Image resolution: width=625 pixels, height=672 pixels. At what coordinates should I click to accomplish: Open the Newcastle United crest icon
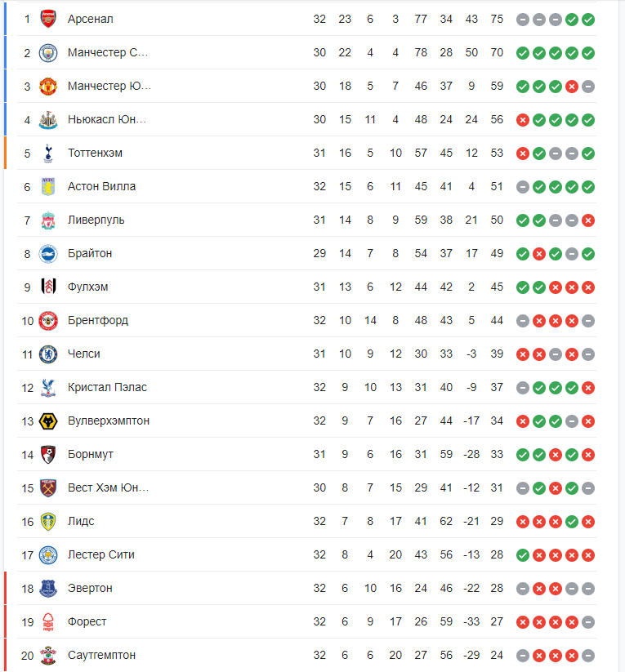(48, 119)
